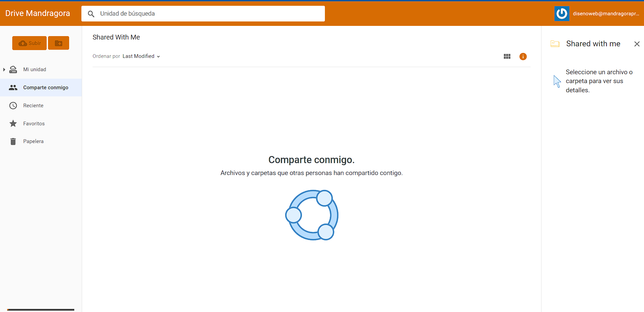Expand the Mi unidad tree arrow
Screen dimensions: 644x312
click(4, 69)
